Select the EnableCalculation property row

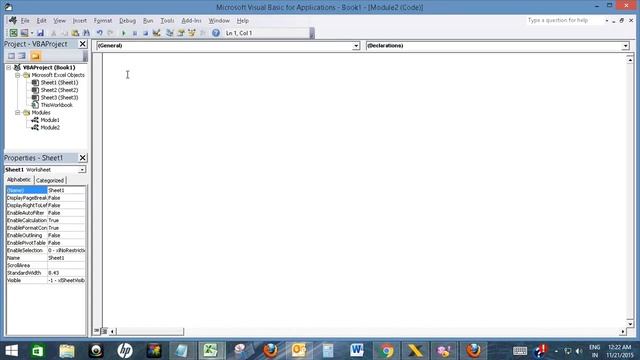(46, 220)
